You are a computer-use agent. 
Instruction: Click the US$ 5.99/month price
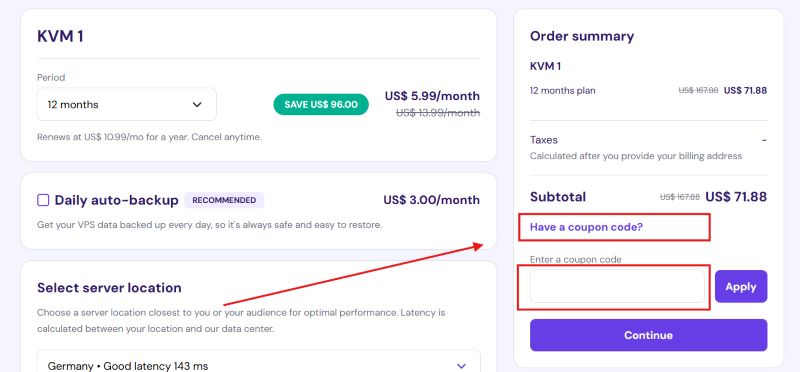tap(432, 96)
